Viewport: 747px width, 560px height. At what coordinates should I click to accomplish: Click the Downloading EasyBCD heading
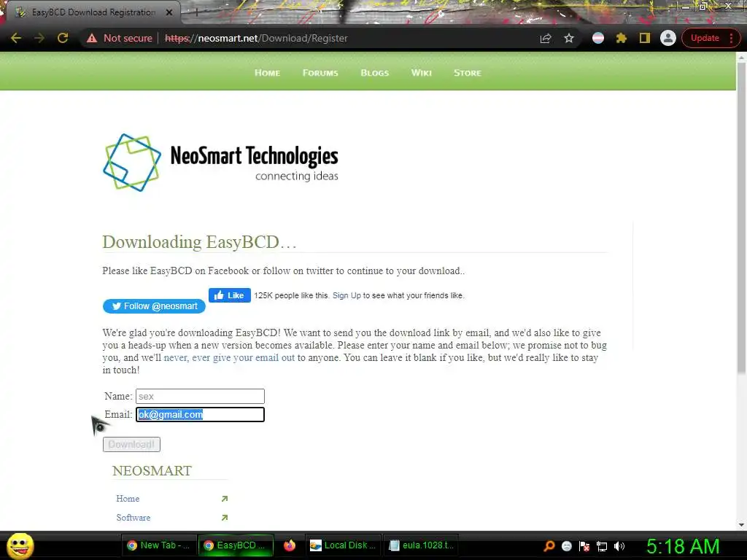click(x=200, y=242)
